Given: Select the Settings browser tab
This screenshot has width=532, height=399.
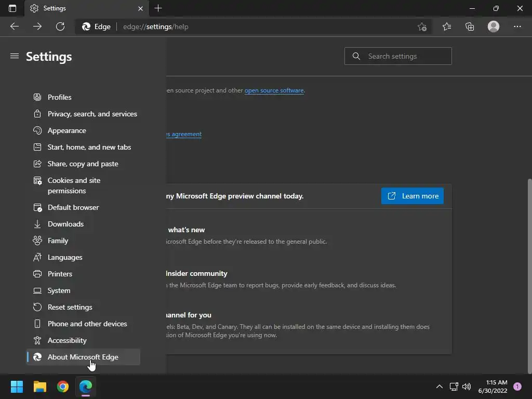Looking at the screenshot, I should coord(87,8).
